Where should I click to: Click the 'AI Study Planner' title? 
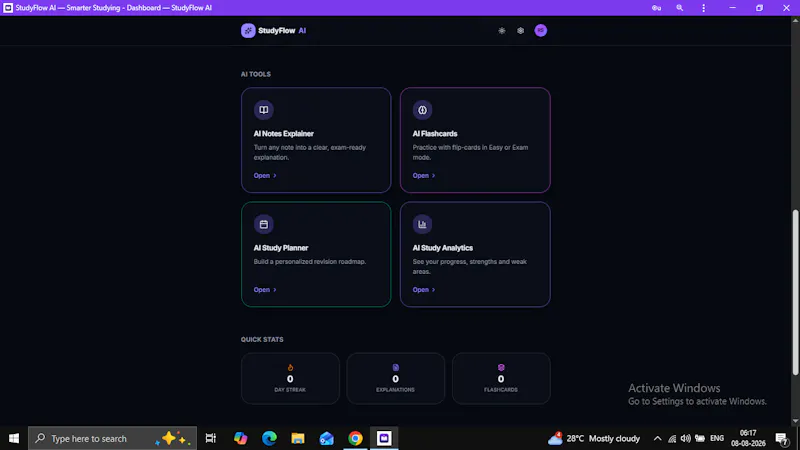click(281, 248)
